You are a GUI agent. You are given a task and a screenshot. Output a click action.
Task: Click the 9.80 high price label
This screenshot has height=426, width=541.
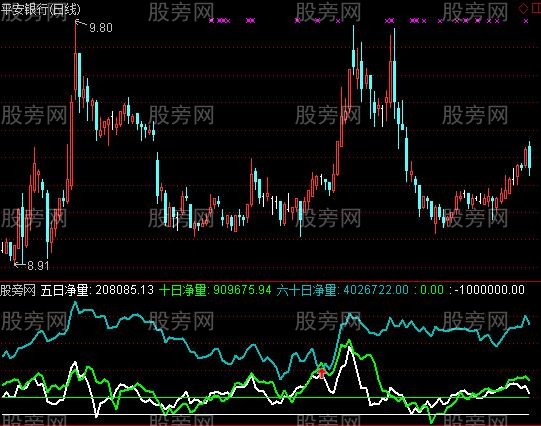click(101, 28)
